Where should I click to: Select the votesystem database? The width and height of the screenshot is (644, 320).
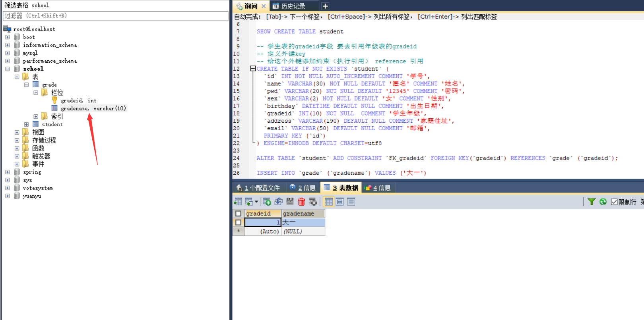38,188
